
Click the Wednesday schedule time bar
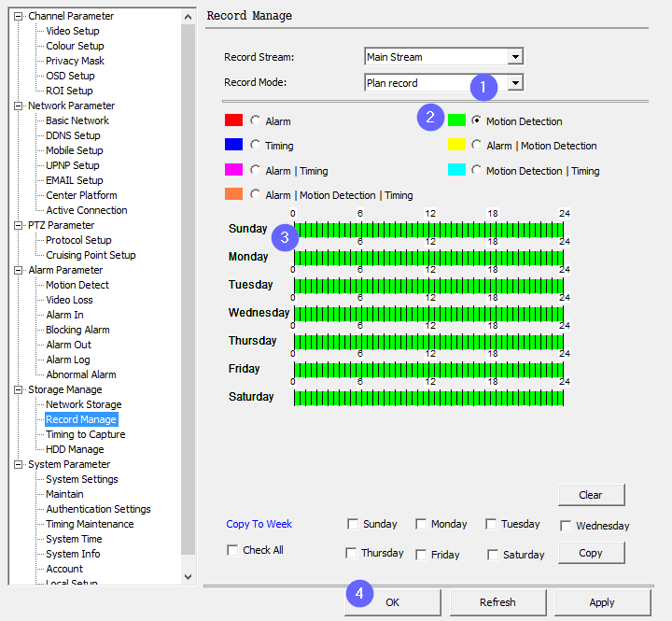point(428,314)
